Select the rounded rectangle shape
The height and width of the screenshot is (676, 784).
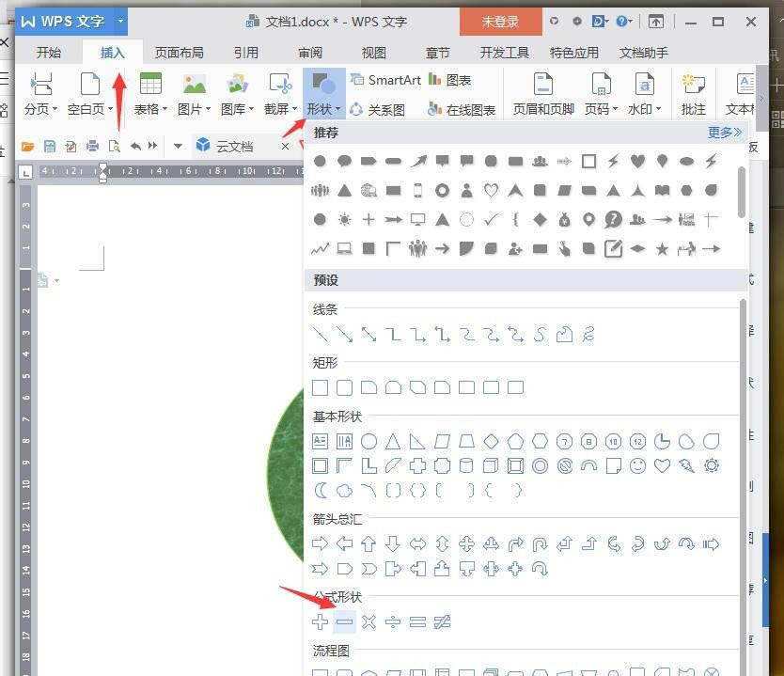point(344,387)
